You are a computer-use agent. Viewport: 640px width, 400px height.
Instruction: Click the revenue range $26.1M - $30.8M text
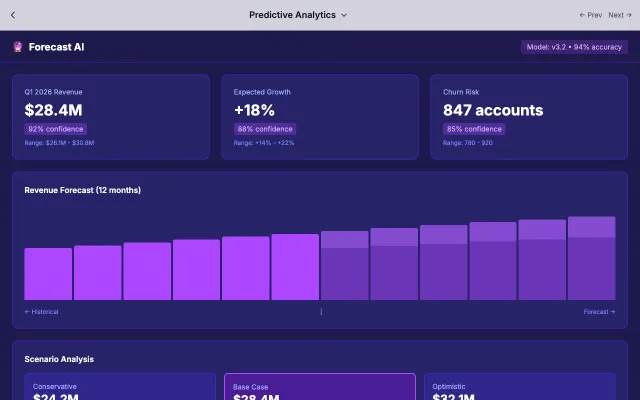click(59, 143)
